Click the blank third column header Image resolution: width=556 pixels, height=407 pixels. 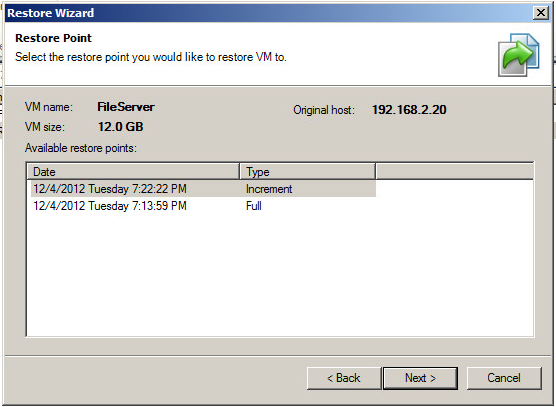tap(454, 172)
